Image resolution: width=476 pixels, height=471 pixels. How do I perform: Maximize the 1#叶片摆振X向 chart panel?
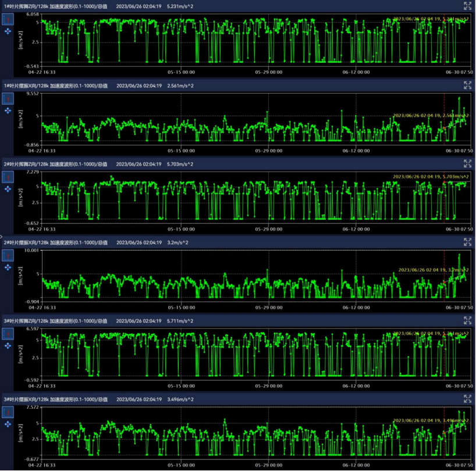click(467, 85)
